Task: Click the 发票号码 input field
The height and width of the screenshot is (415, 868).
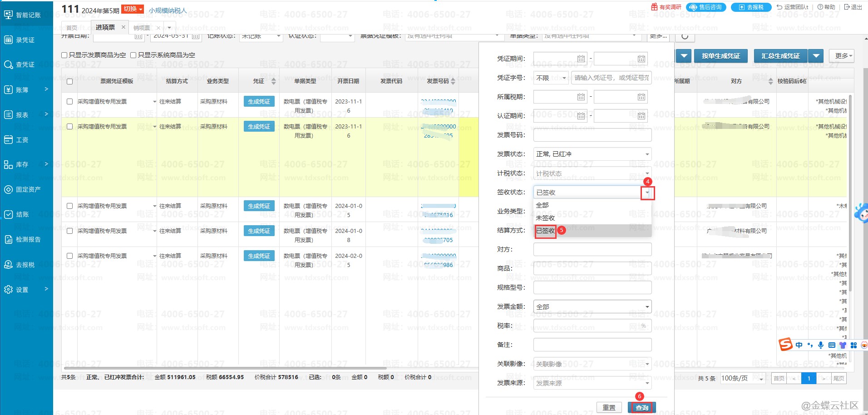Action: pos(592,135)
